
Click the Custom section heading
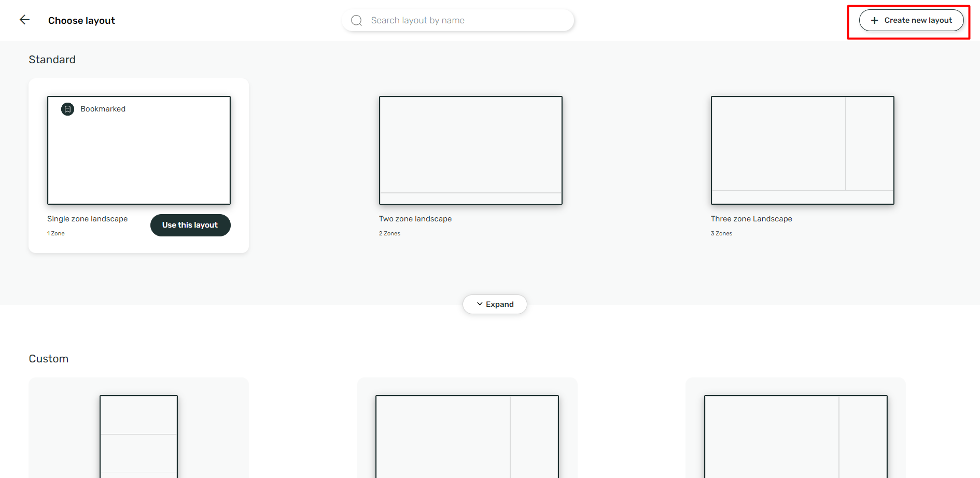[48, 358]
